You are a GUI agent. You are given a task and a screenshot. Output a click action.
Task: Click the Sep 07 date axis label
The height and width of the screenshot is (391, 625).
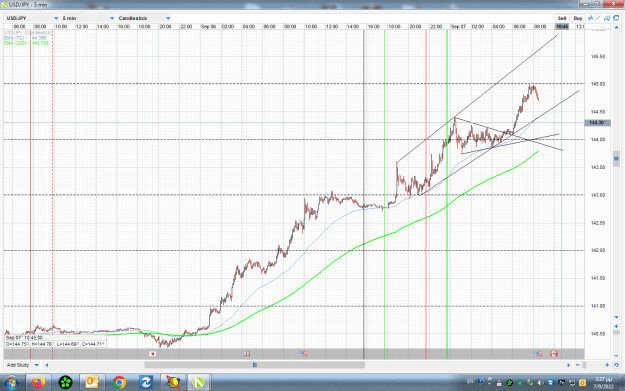(x=458, y=27)
